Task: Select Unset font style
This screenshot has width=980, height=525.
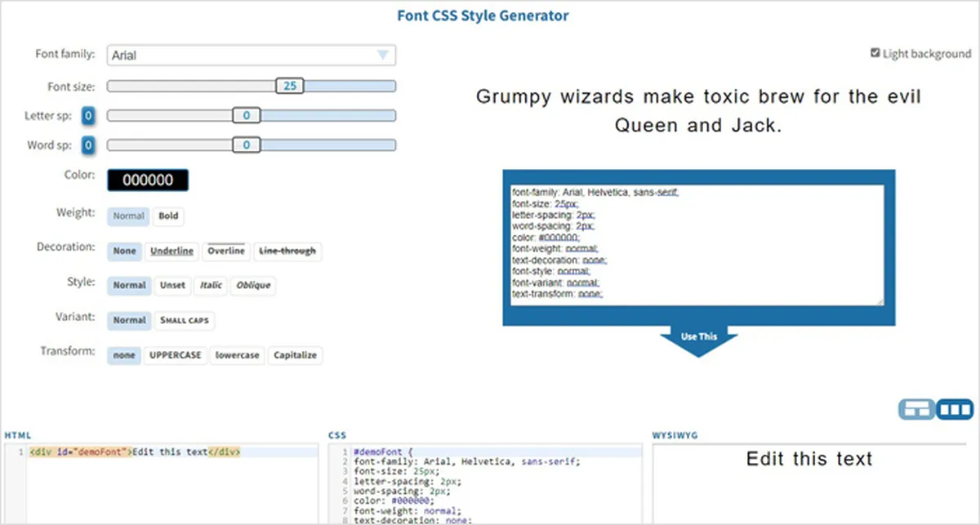Action: tap(171, 285)
